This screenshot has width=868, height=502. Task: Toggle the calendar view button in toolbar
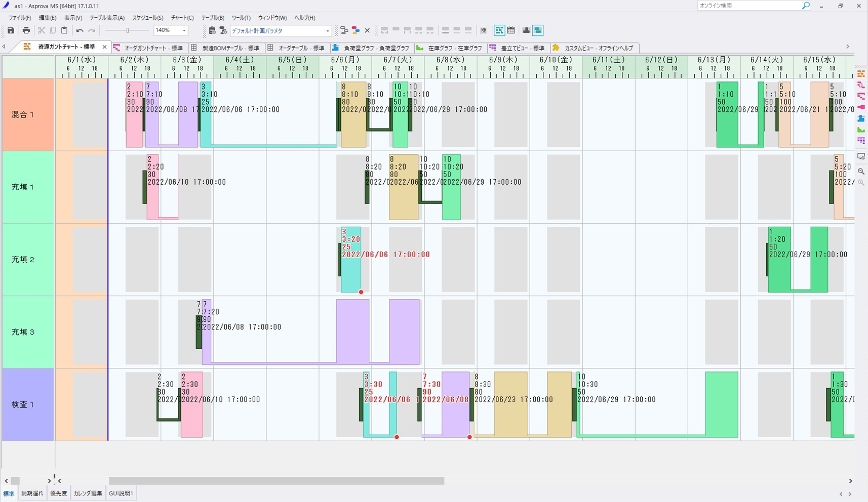511,30
